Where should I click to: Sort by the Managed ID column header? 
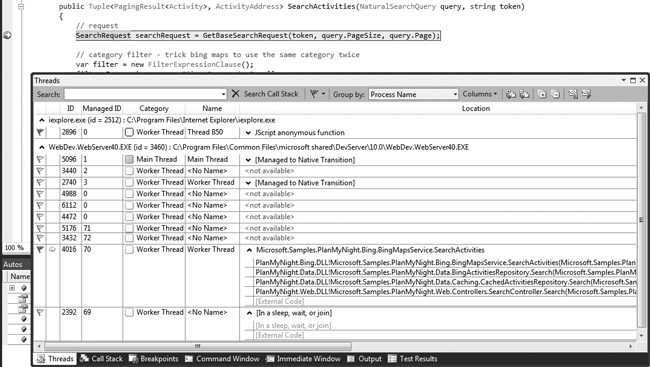tap(102, 108)
